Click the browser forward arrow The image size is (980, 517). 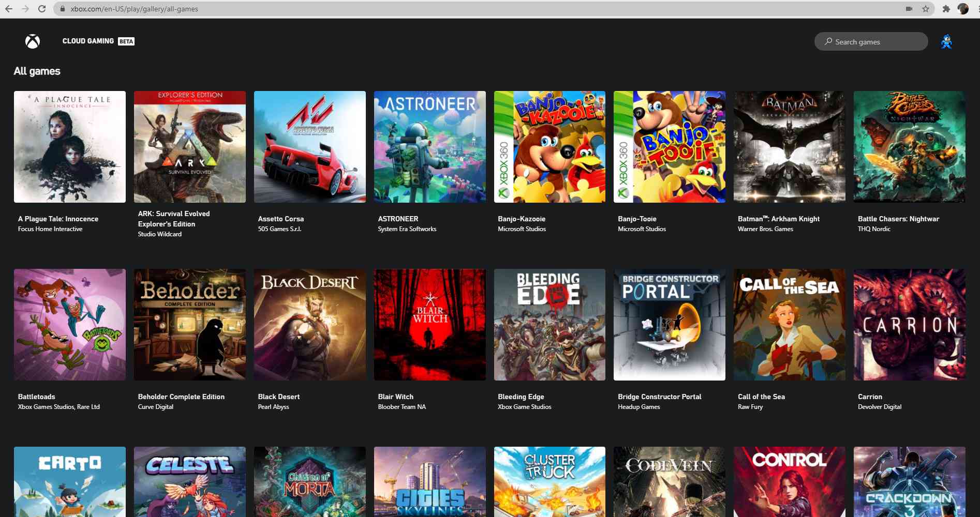25,9
